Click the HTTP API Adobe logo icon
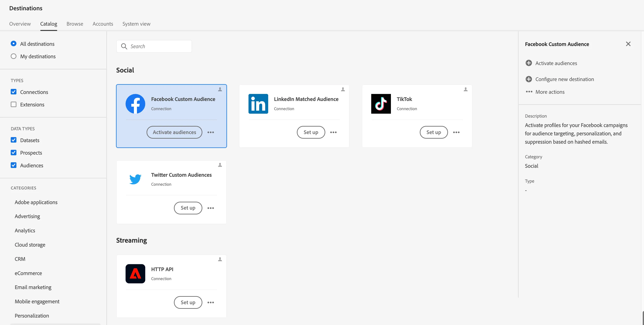Screen dimensions: 644x325 tap(135, 274)
